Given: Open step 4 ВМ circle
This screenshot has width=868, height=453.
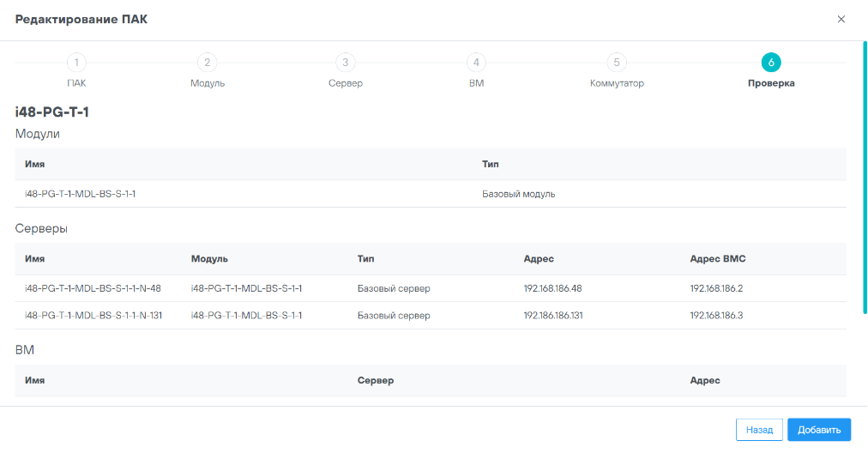Looking at the screenshot, I should coord(476,63).
